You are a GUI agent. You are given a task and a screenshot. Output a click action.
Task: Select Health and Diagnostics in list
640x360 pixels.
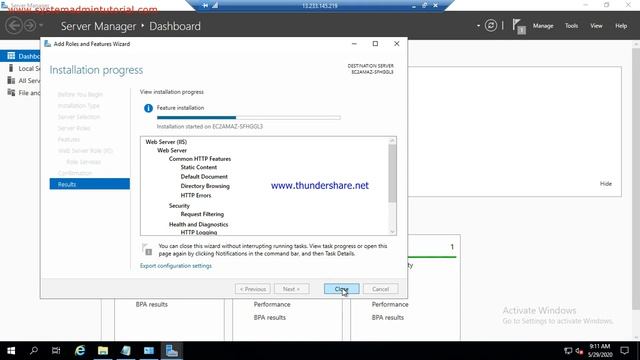198,224
